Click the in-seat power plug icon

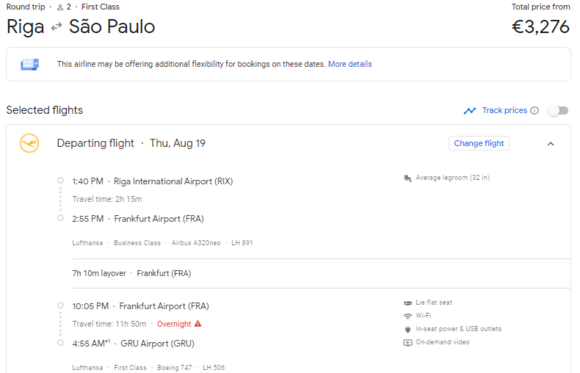[408, 329]
